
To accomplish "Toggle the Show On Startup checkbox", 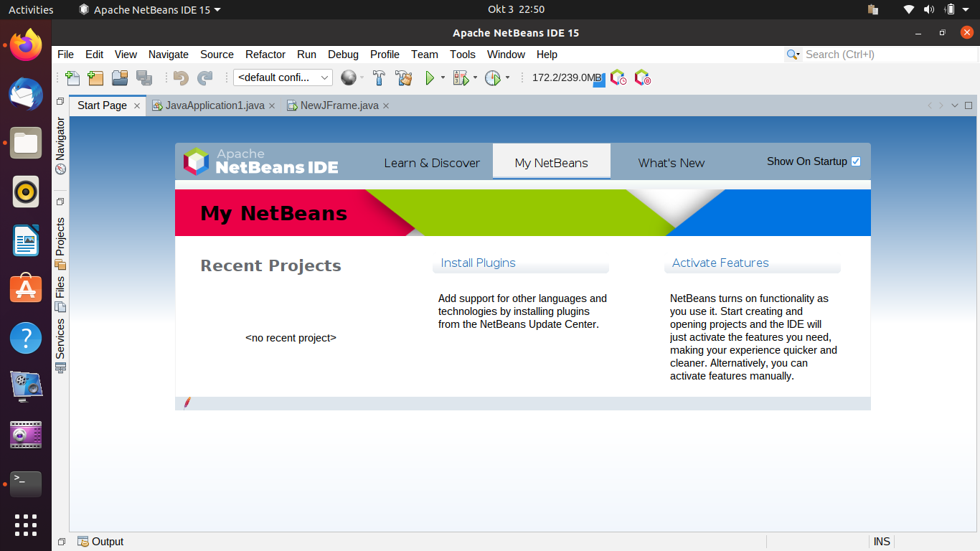I will tap(856, 161).
